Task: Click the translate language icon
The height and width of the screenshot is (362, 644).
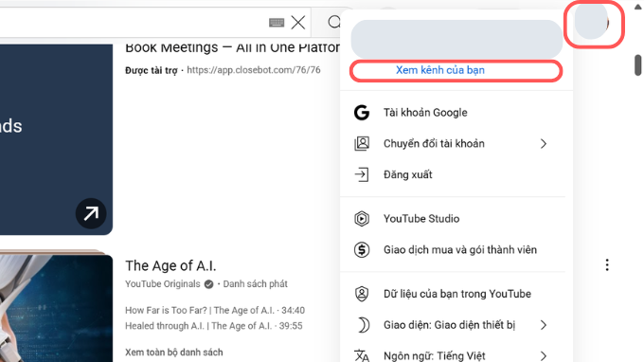Action: [x=362, y=355]
